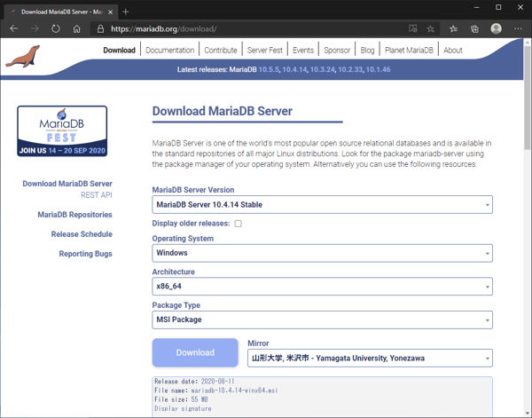Select the Download nav menu item
Screen dimensions: 532x418
(x=119, y=51)
